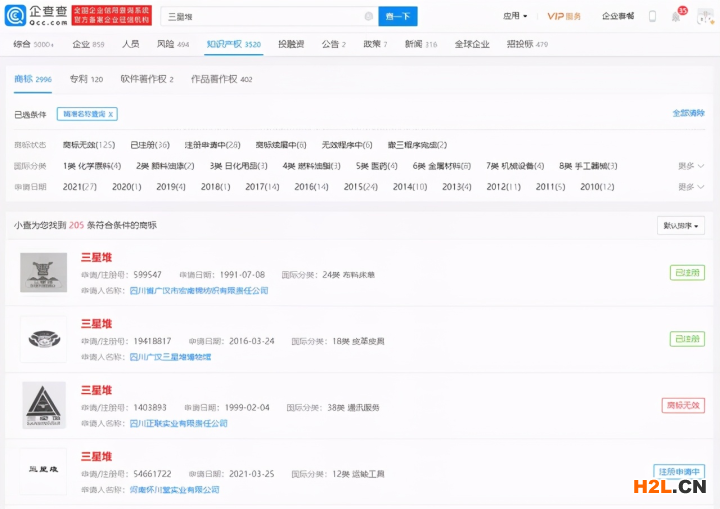Click the 查一下 search button
Viewport: 720px width, 509px height.
[x=398, y=17]
